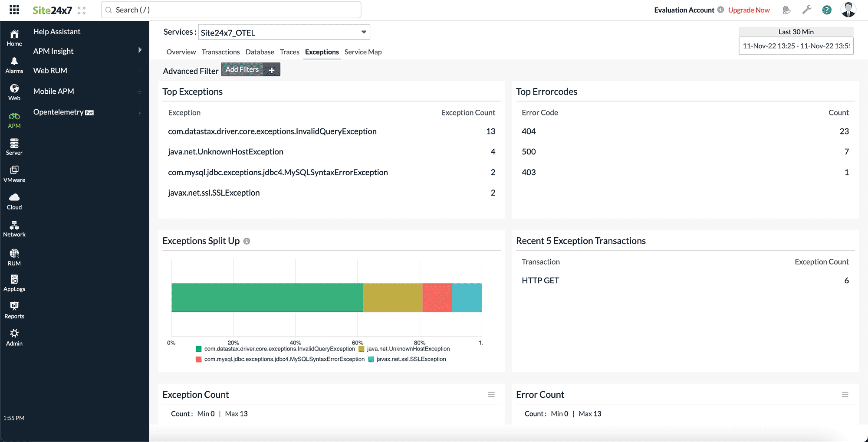Open the Cloud monitoring icon

point(14,198)
